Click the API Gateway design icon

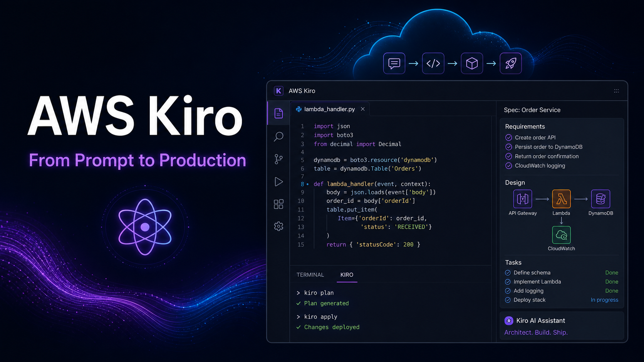[x=523, y=199]
